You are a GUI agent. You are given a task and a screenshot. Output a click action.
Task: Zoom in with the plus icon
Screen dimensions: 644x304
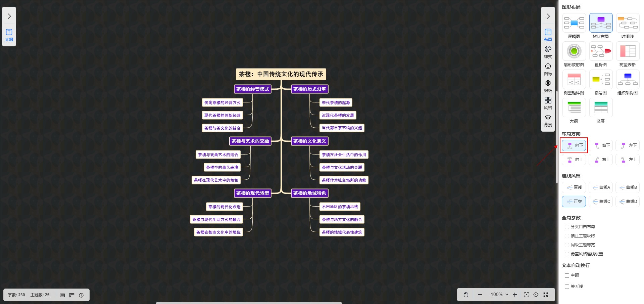click(x=515, y=295)
